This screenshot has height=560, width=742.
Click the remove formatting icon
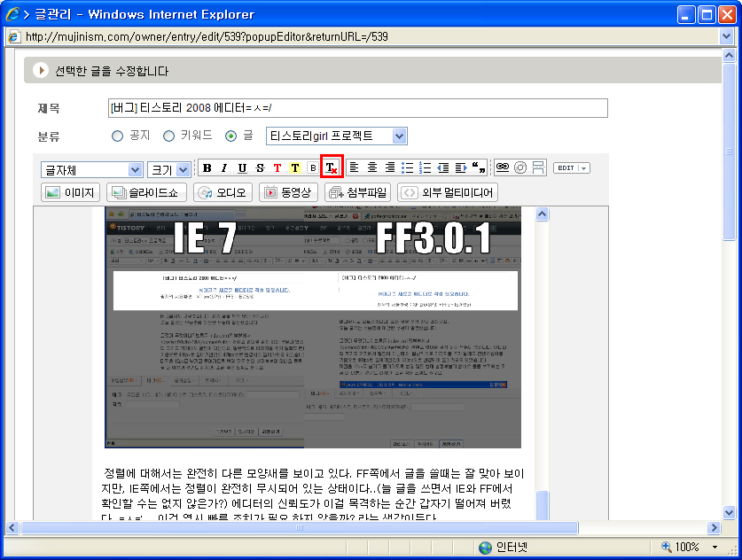(332, 167)
